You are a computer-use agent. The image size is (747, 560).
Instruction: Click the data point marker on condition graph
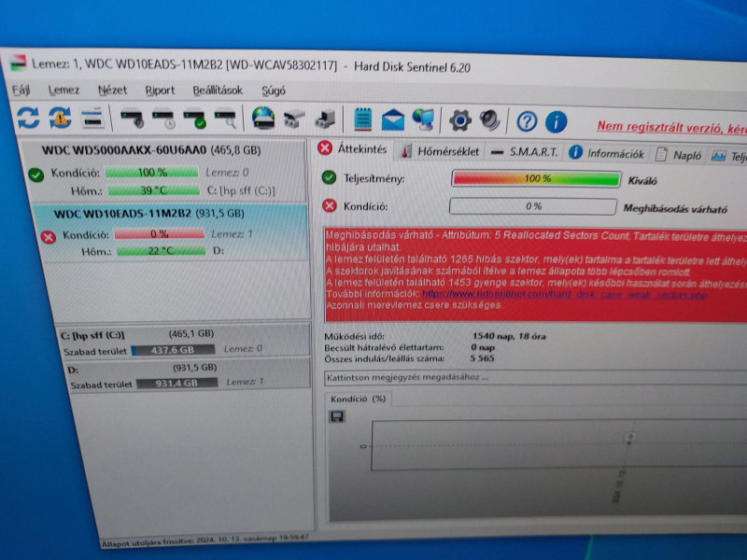pos(630,437)
